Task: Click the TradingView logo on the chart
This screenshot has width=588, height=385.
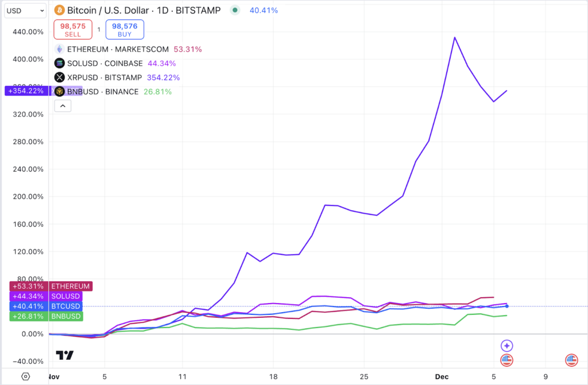Action: 64,355
